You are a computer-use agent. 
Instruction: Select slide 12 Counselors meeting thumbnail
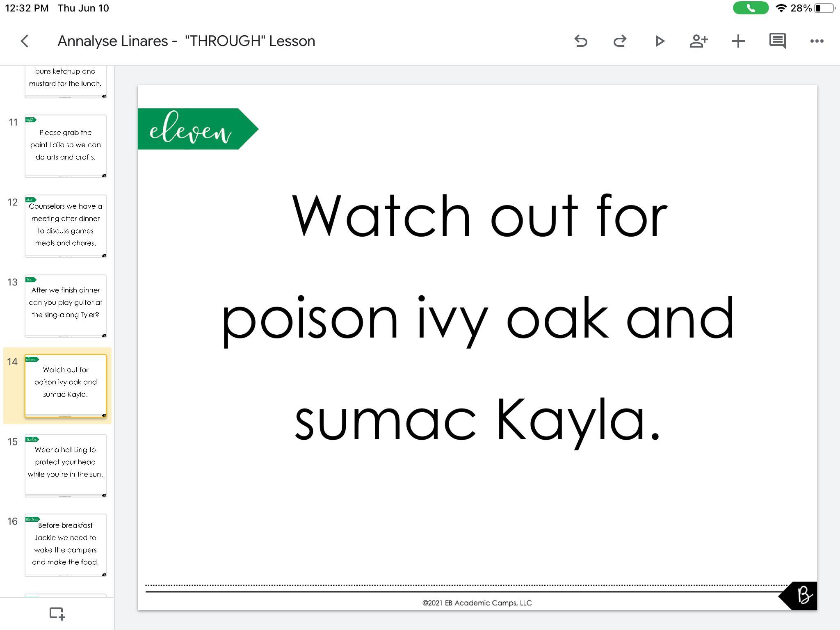point(66,226)
